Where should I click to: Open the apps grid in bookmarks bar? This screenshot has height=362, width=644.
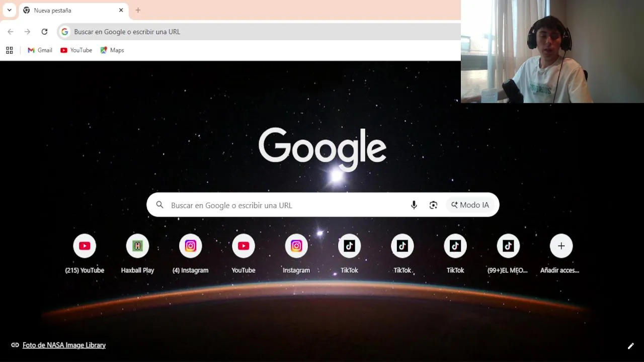pos(9,50)
